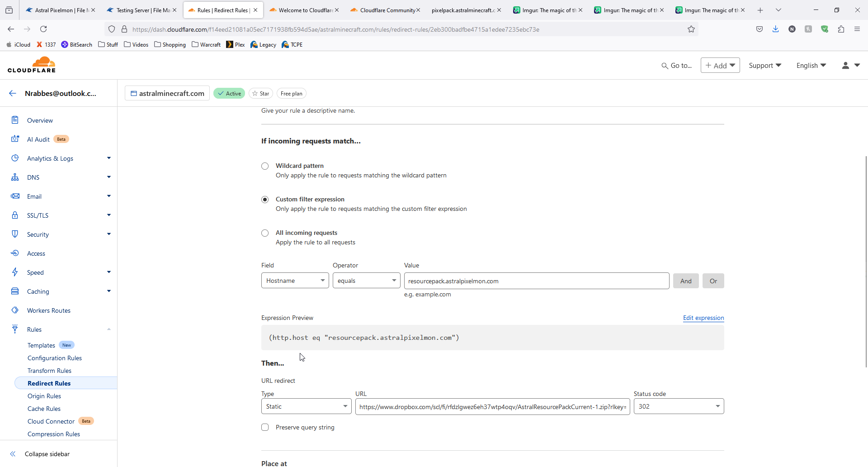
Task: Click the Overview sidebar icon
Action: pos(15,120)
